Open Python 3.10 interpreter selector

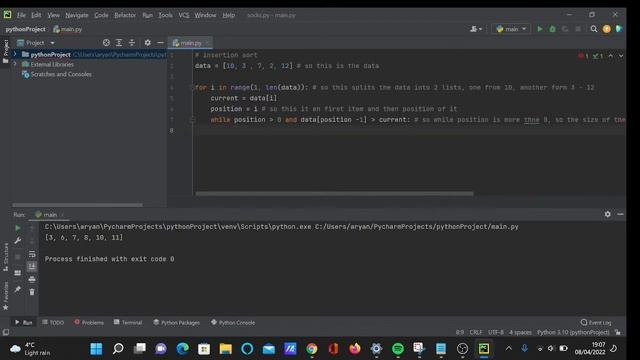pyautogui.click(x=573, y=332)
